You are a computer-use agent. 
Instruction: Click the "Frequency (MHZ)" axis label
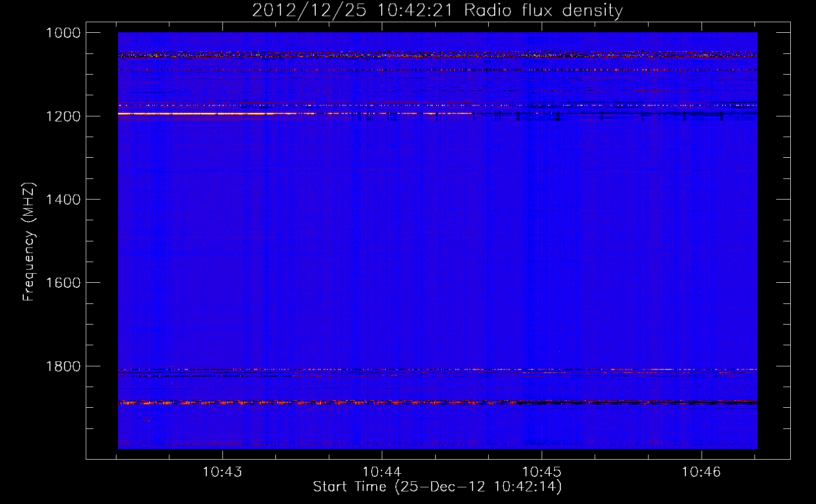[x=29, y=242]
